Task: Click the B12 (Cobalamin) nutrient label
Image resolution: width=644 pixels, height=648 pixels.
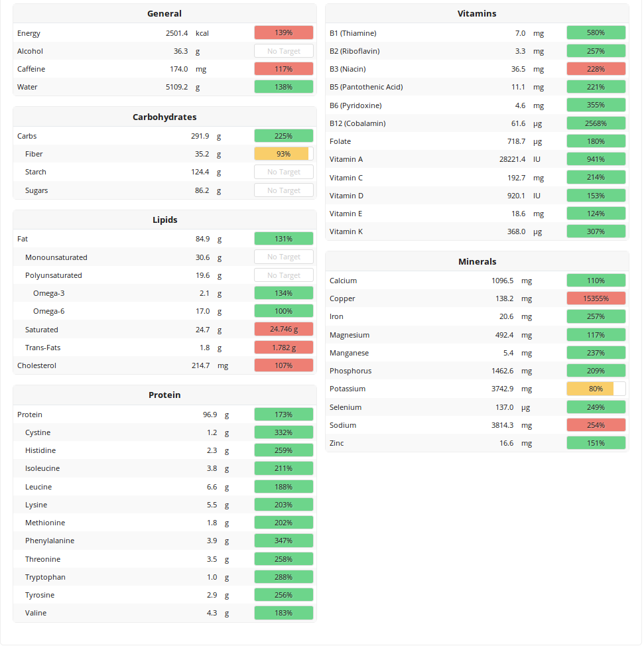Action: click(x=357, y=123)
